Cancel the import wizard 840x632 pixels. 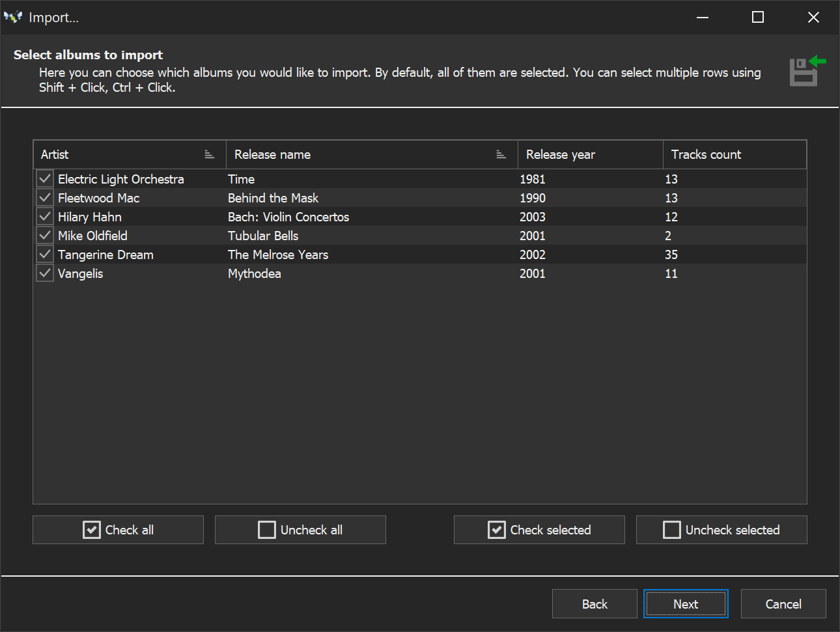coord(783,604)
